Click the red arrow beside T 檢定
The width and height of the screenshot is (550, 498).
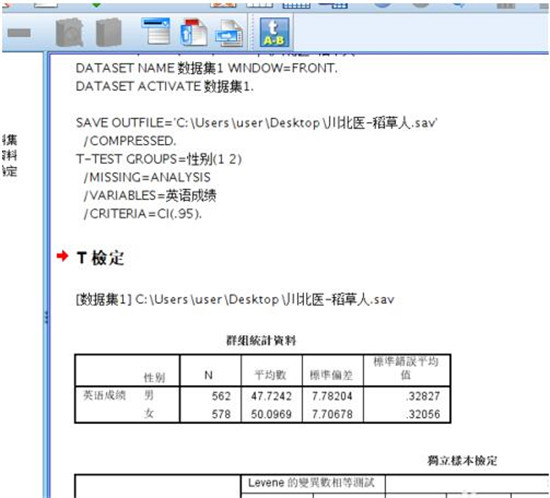(x=62, y=256)
